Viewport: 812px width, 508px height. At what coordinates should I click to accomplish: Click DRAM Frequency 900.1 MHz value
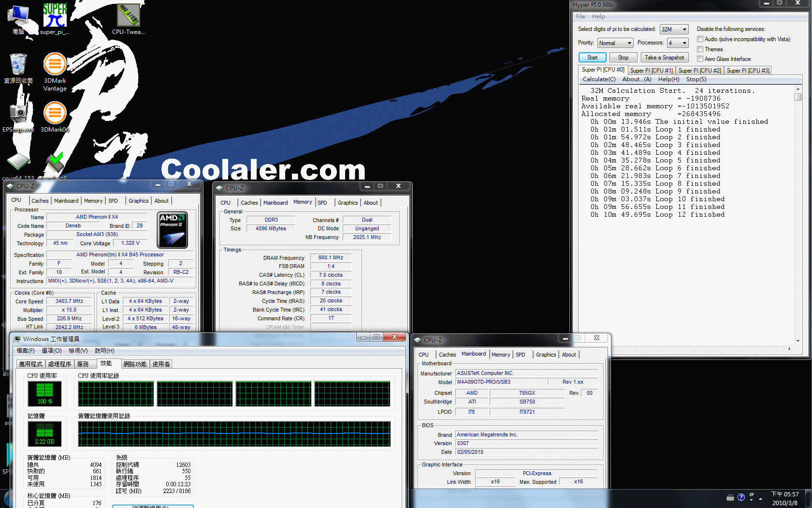(x=331, y=258)
